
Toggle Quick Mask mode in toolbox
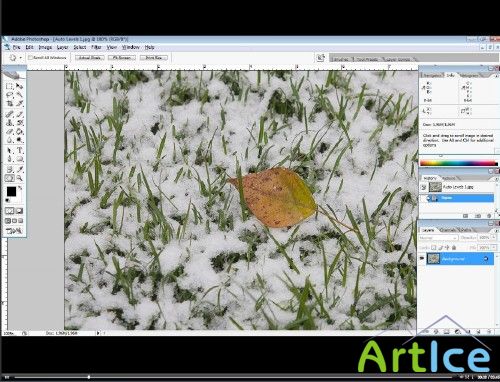(x=19, y=211)
